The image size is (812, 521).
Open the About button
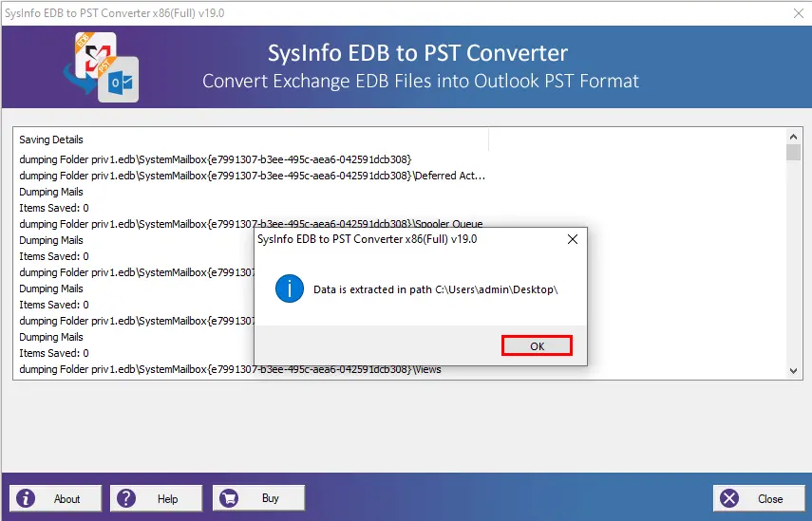point(55,498)
